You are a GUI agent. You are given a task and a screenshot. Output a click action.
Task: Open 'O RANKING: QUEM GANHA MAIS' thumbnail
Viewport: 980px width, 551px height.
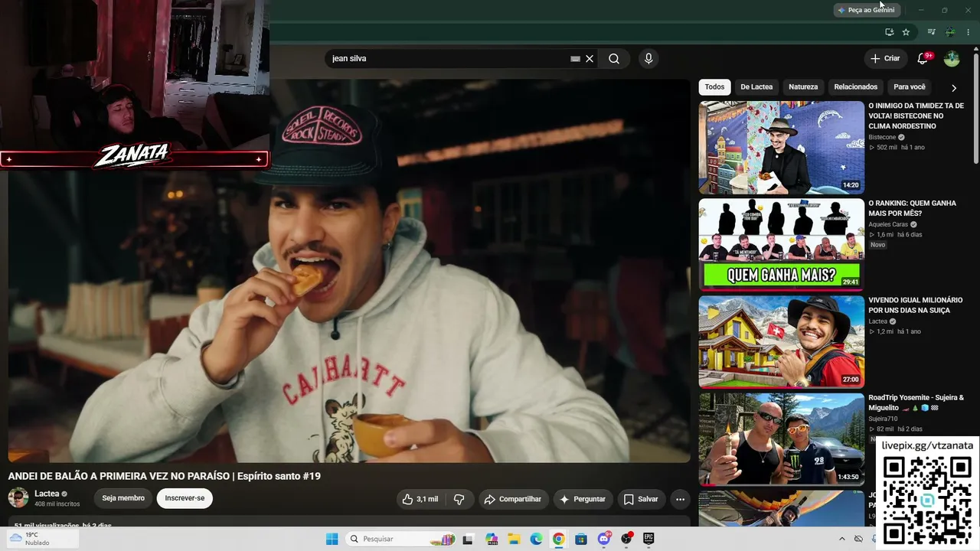point(781,245)
